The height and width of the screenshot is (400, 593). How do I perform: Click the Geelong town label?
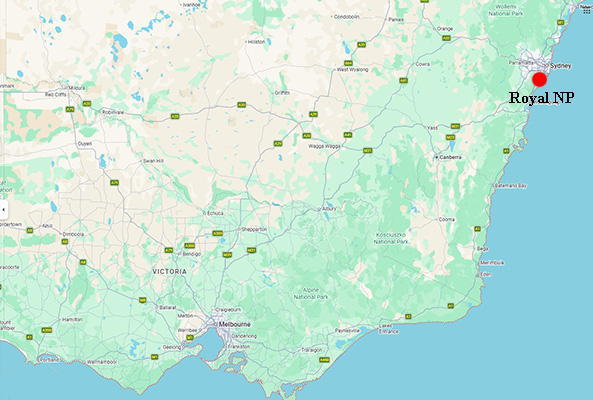pos(172,347)
